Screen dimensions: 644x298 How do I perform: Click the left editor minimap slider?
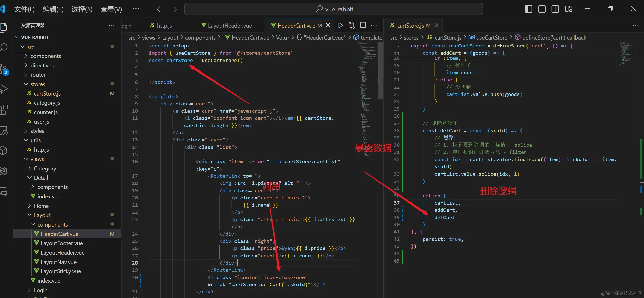tap(380, 71)
